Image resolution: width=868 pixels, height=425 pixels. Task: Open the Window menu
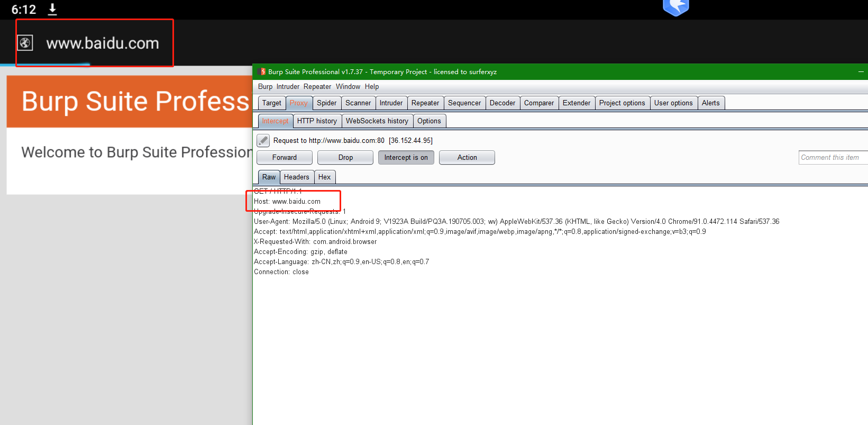coord(348,86)
